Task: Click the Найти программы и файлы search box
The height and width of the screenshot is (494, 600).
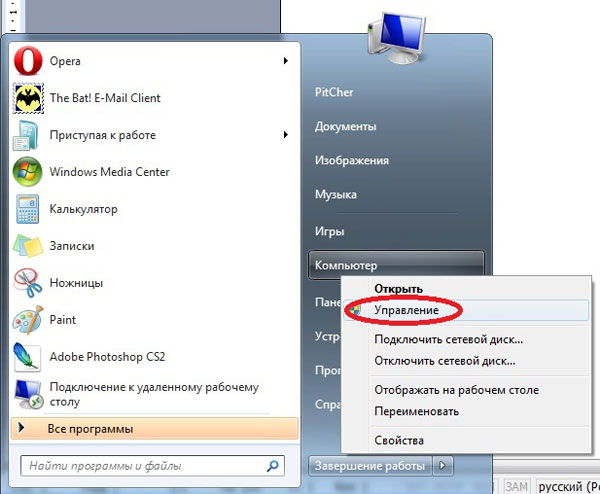Action: coord(152,466)
